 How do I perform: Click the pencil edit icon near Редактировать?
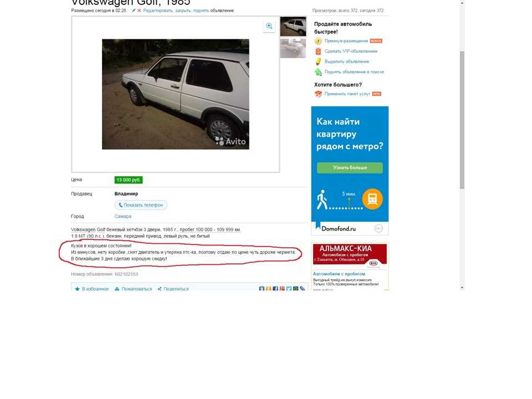(x=134, y=11)
